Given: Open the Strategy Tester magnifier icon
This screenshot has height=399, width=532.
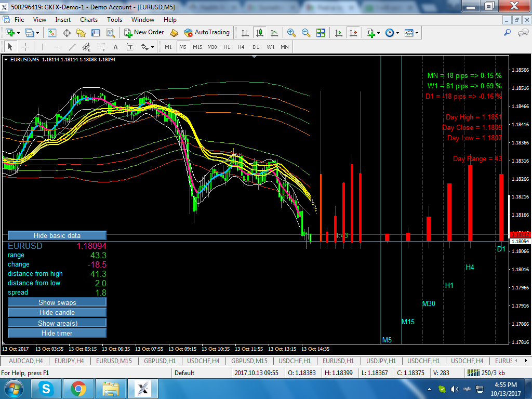Looking at the screenshot, I should coord(110,33).
